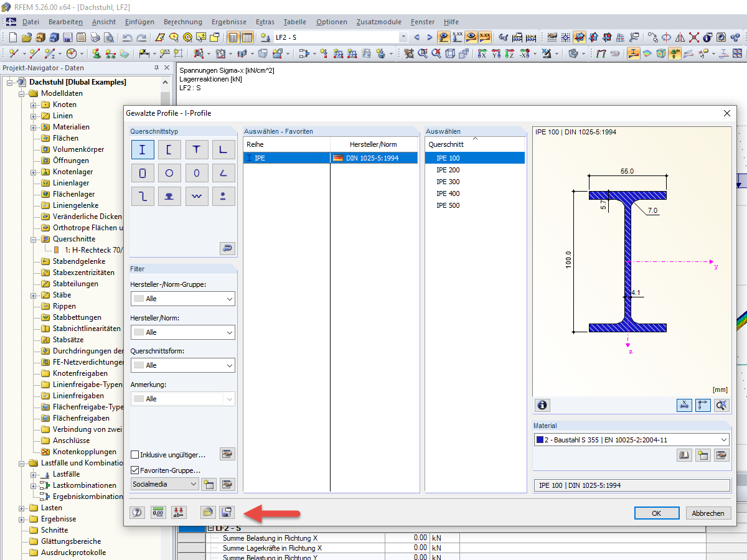
Task: Open the Querschnittsform filter dropdown
Action: point(183,365)
